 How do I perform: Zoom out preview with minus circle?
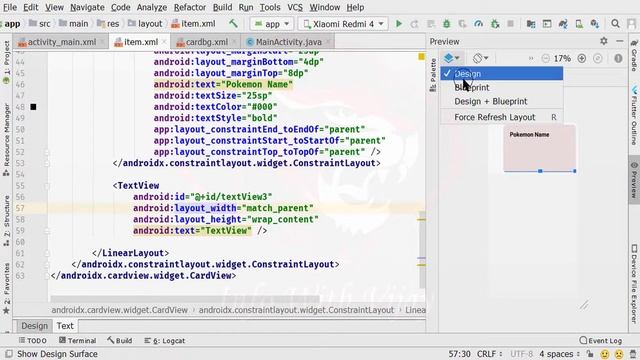[545, 58]
